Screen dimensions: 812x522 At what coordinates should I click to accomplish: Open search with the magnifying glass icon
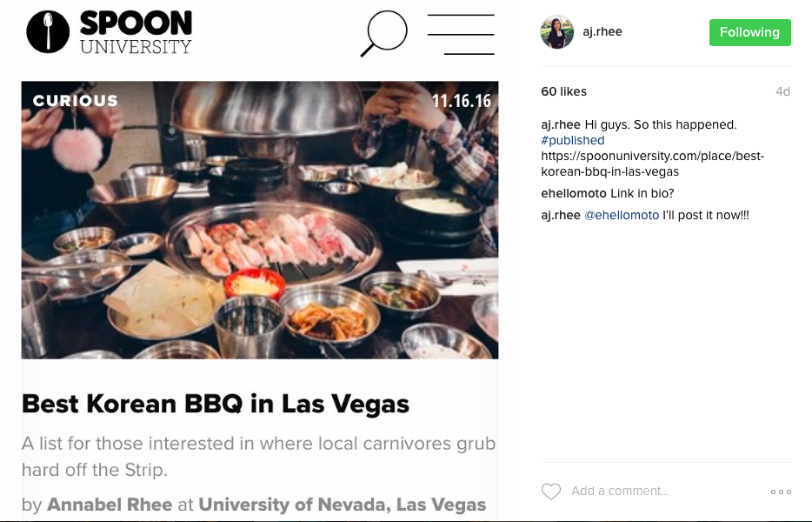383,33
